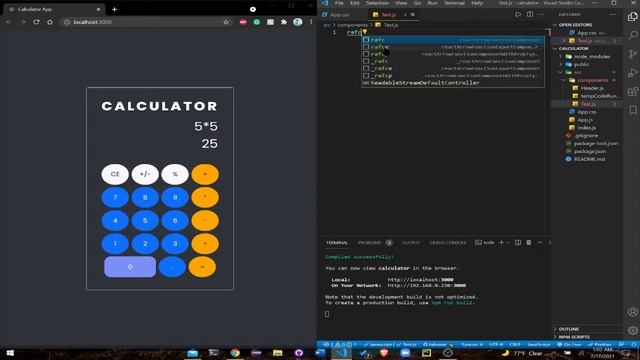Collapse the CALCULATOR folder section
Viewport: 640px width, 360px height.
coord(573,49)
